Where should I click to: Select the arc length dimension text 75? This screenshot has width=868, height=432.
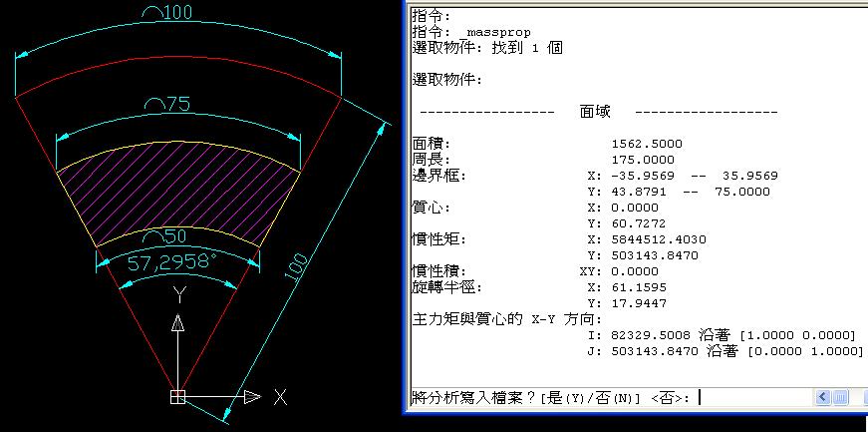167,104
